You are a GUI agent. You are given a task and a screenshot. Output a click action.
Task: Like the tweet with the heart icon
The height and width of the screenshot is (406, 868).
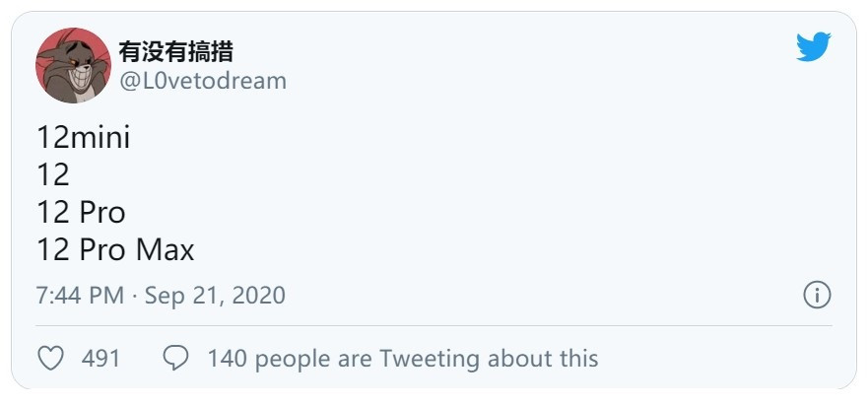click(50, 359)
